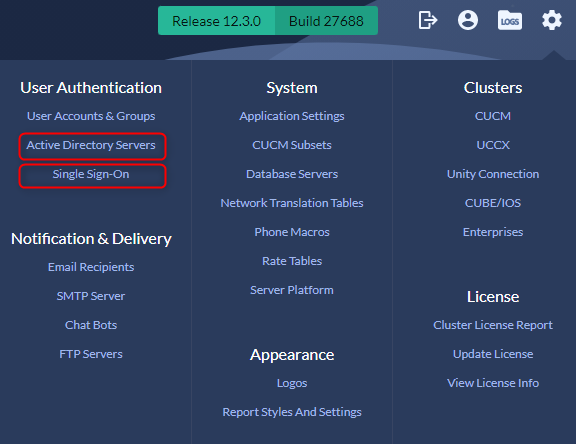The width and height of the screenshot is (576, 444).
Task: Select Network Translation Tables
Action: [292, 203]
